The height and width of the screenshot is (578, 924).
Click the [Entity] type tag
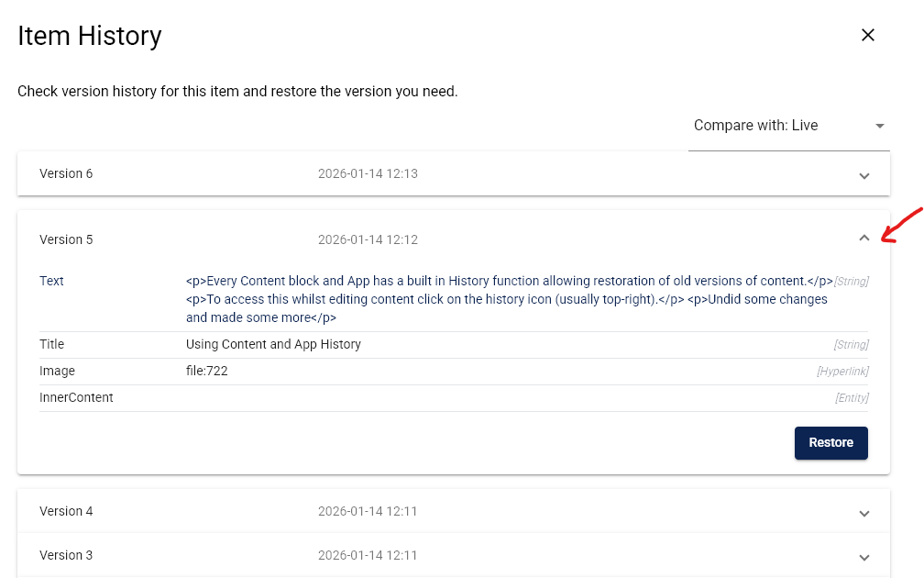pos(851,398)
